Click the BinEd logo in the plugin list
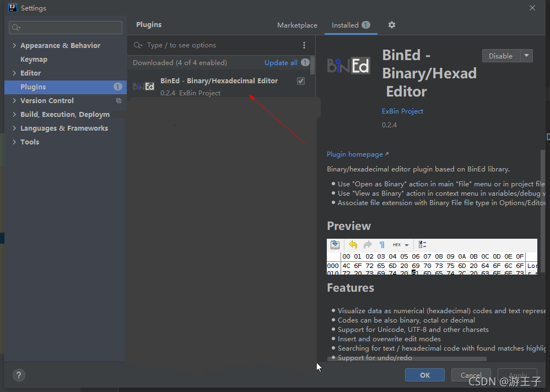Image resolution: width=550 pixels, height=392 pixels. pyautogui.click(x=144, y=87)
